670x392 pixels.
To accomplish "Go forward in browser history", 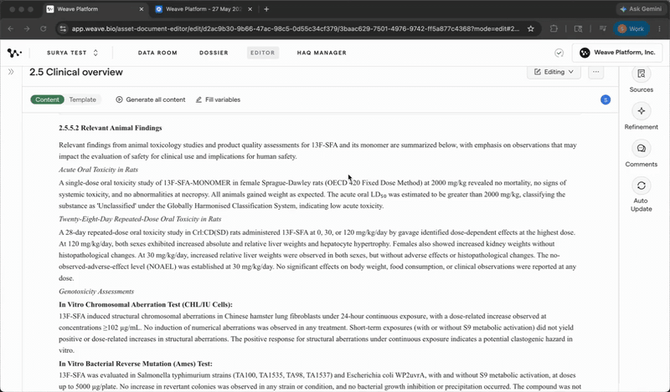I will (27, 29).
